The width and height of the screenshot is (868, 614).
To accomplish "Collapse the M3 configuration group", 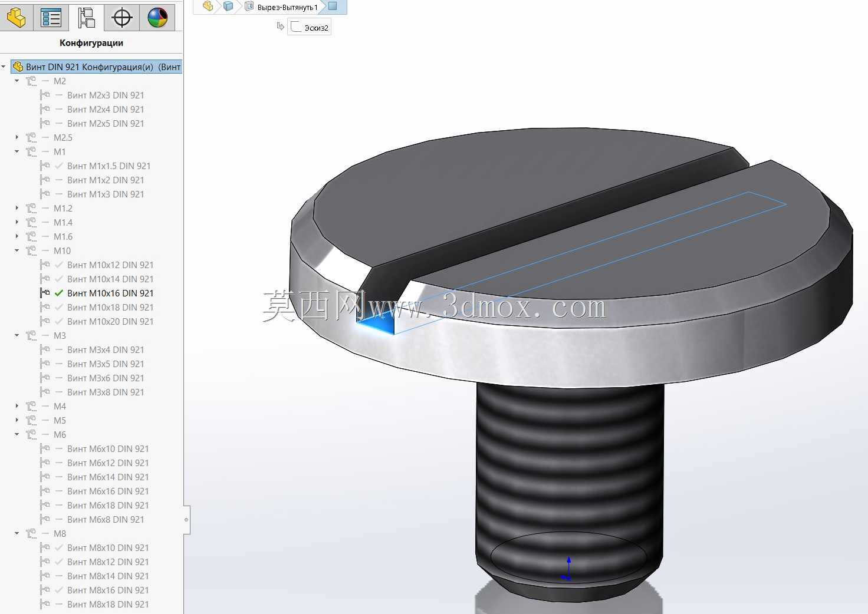I will pyautogui.click(x=17, y=335).
